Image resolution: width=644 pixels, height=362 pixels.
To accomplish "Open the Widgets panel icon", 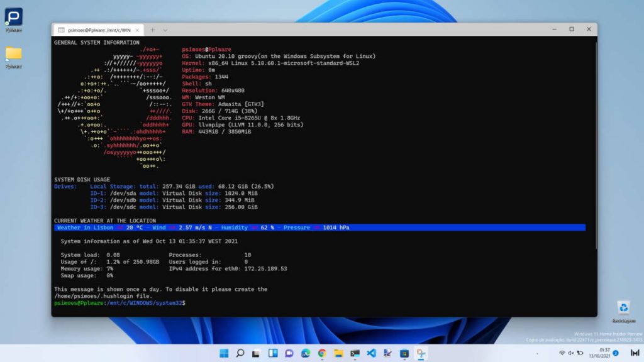I will (273, 353).
